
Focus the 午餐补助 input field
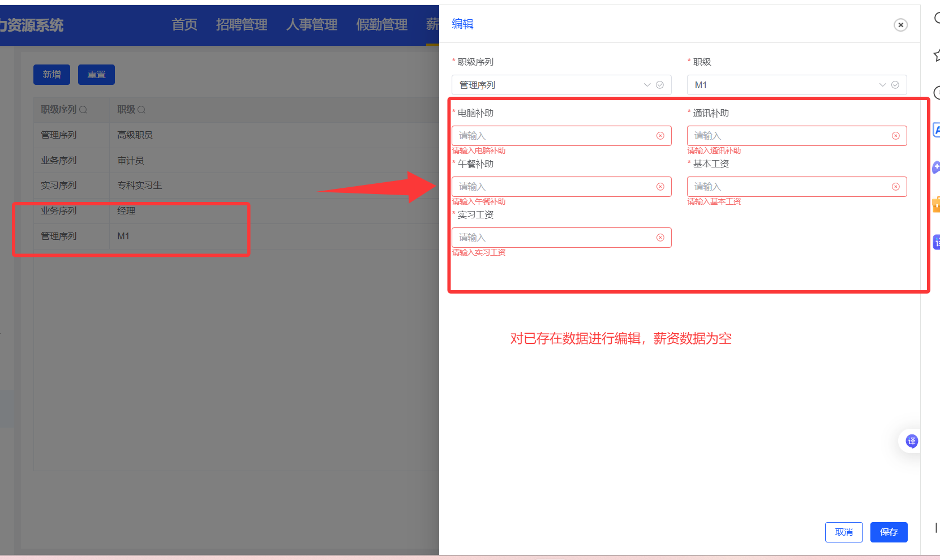tap(561, 187)
